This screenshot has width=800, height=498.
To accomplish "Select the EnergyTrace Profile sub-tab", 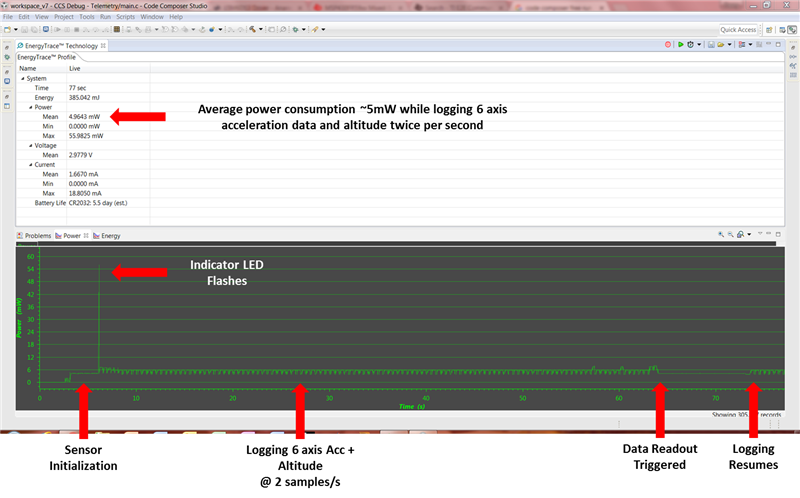I will click(x=46, y=57).
